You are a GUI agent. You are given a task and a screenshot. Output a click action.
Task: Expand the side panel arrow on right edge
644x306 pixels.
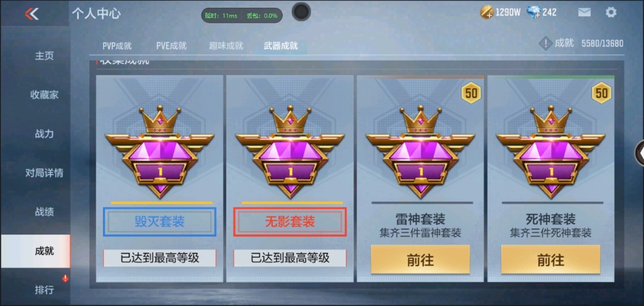640,153
